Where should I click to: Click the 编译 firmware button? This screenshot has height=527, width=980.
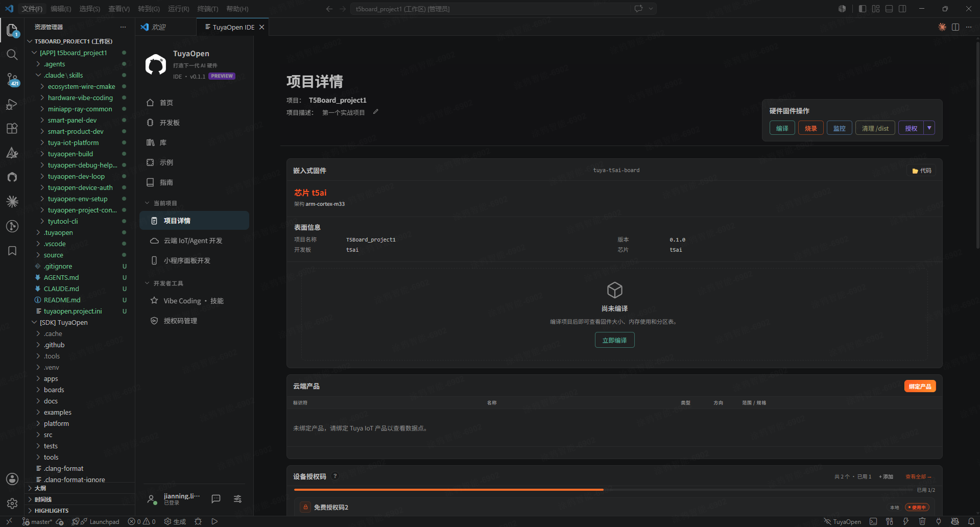[x=782, y=128]
